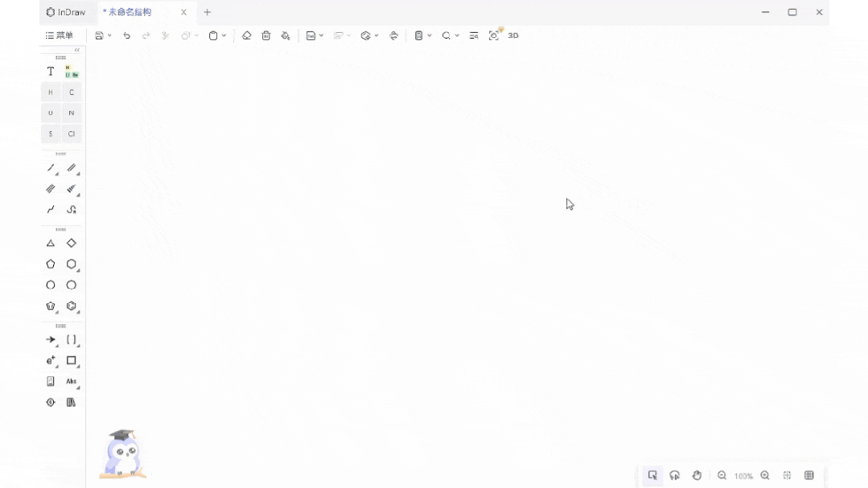Click the trash delete icon

point(266,35)
